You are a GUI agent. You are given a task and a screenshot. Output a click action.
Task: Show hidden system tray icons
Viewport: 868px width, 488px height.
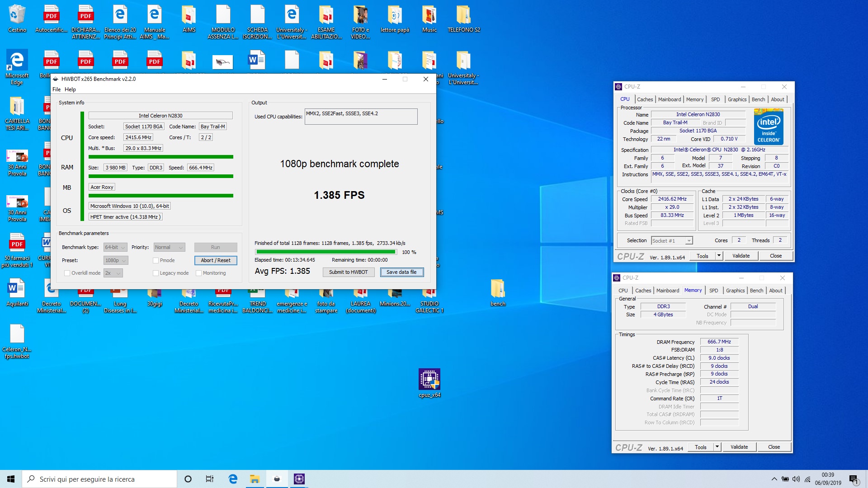pyautogui.click(x=774, y=479)
